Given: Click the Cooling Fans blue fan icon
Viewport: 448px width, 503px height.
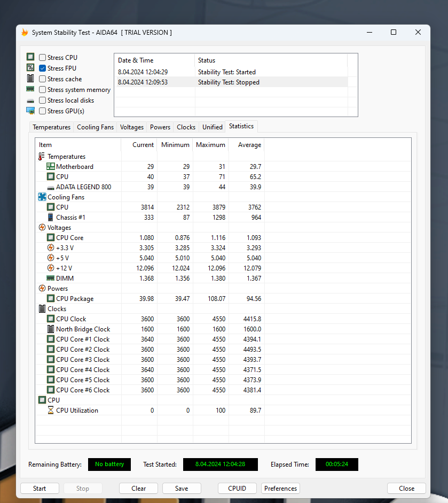Looking at the screenshot, I should click(42, 197).
